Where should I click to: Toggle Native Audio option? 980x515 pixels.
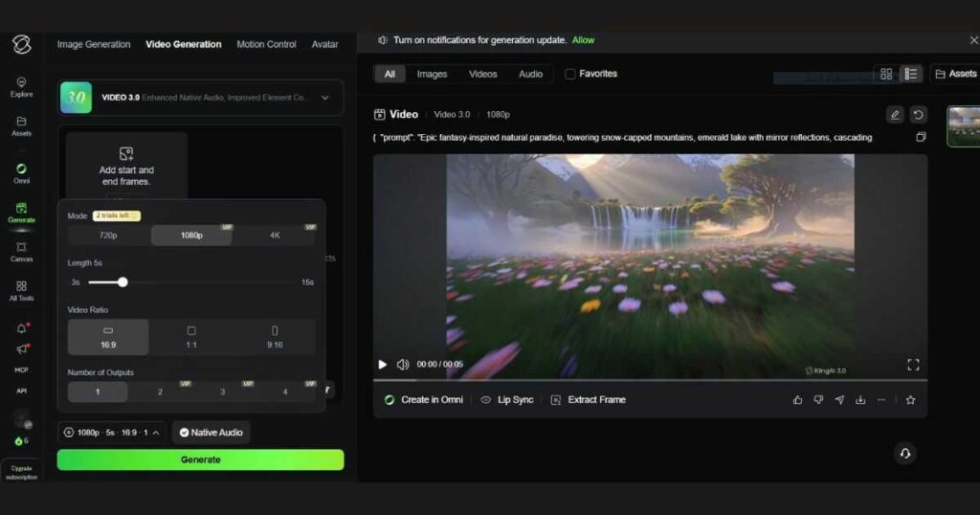click(212, 433)
